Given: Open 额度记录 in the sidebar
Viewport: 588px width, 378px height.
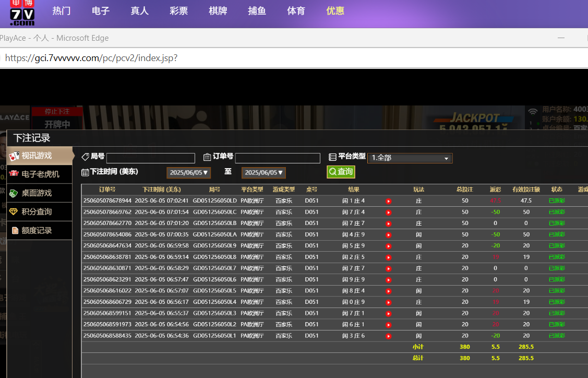Looking at the screenshot, I should point(37,230).
